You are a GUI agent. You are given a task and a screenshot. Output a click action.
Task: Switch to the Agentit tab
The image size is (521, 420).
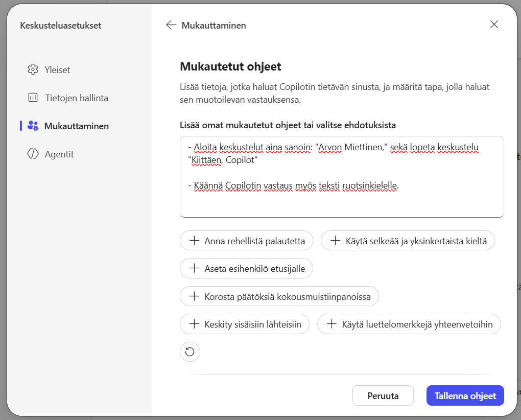pyautogui.click(x=59, y=154)
